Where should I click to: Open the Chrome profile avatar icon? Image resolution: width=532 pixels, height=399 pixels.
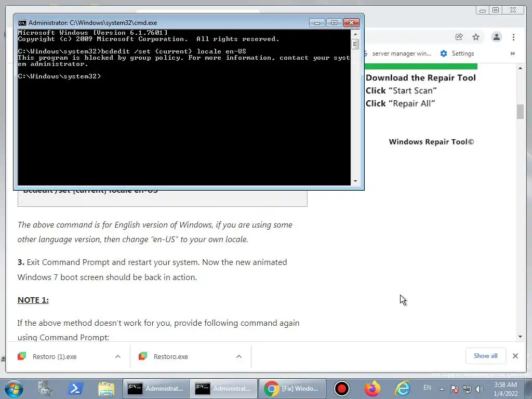496,37
